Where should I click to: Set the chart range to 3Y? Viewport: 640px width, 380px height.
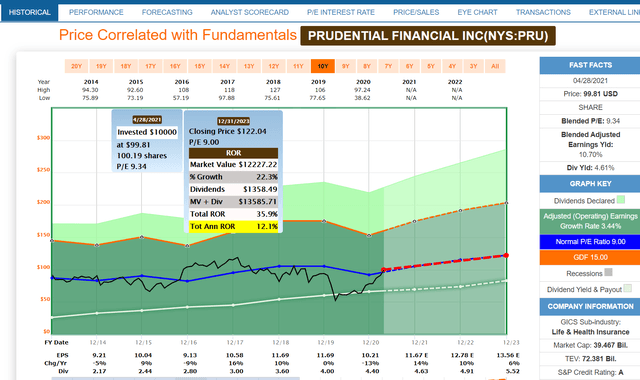click(x=473, y=66)
